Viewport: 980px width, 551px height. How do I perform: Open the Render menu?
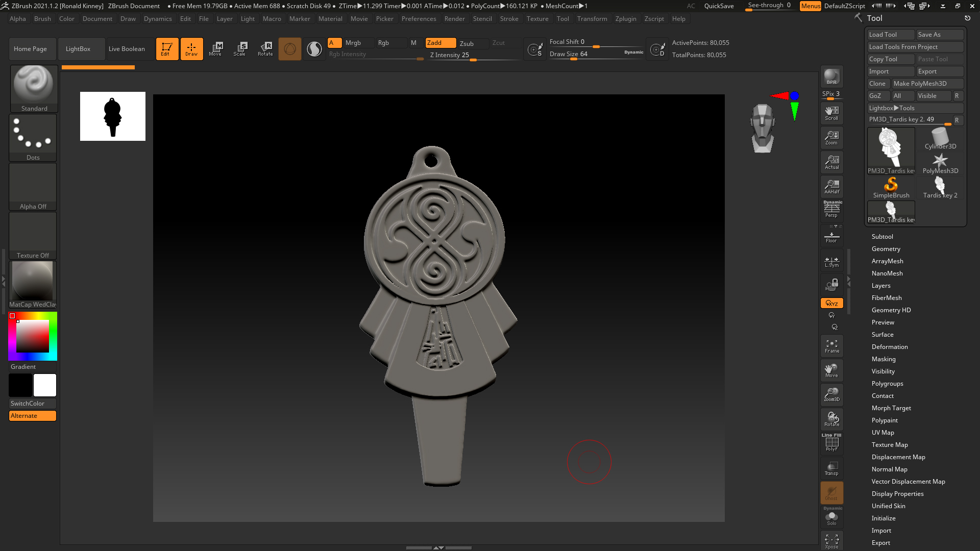point(454,19)
